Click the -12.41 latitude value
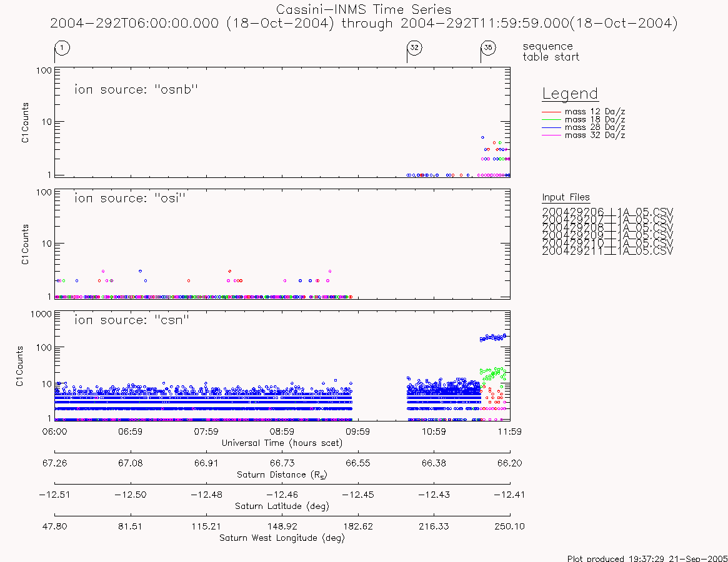This screenshot has width=728, height=562. point(510,495)
